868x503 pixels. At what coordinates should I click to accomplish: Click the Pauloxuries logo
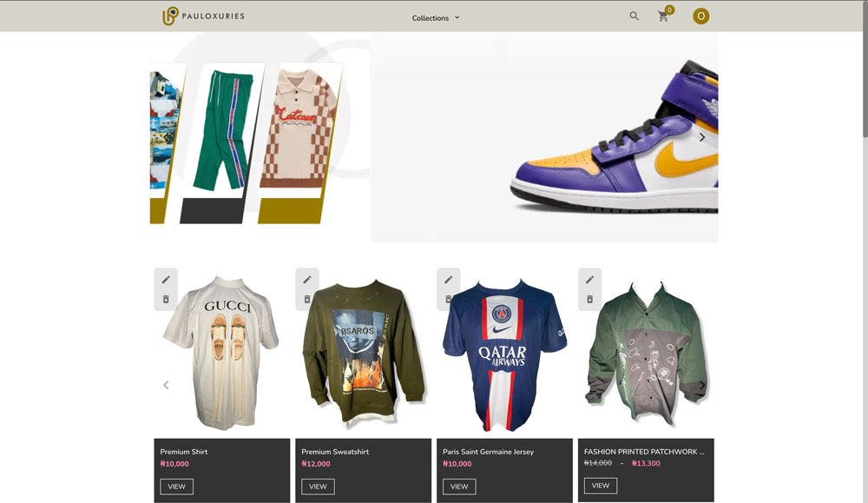(203, 17)
